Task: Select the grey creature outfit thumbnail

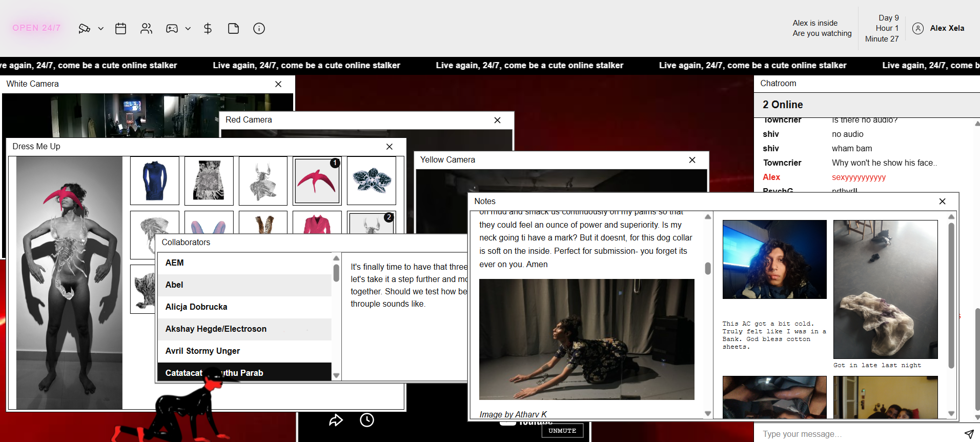Action: (263, 181)
